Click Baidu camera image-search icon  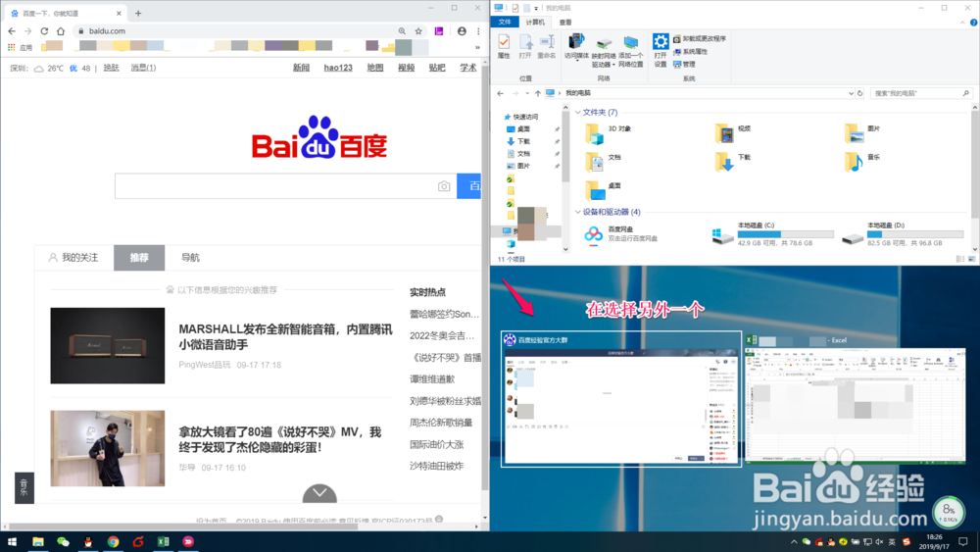[x=444, y=186]
